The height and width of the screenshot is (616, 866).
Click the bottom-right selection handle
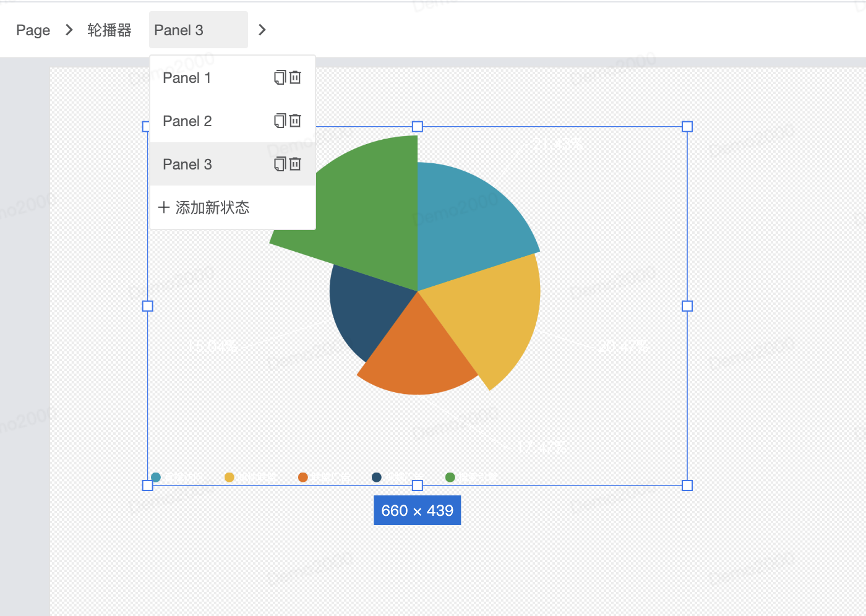(x=687, y=486)
